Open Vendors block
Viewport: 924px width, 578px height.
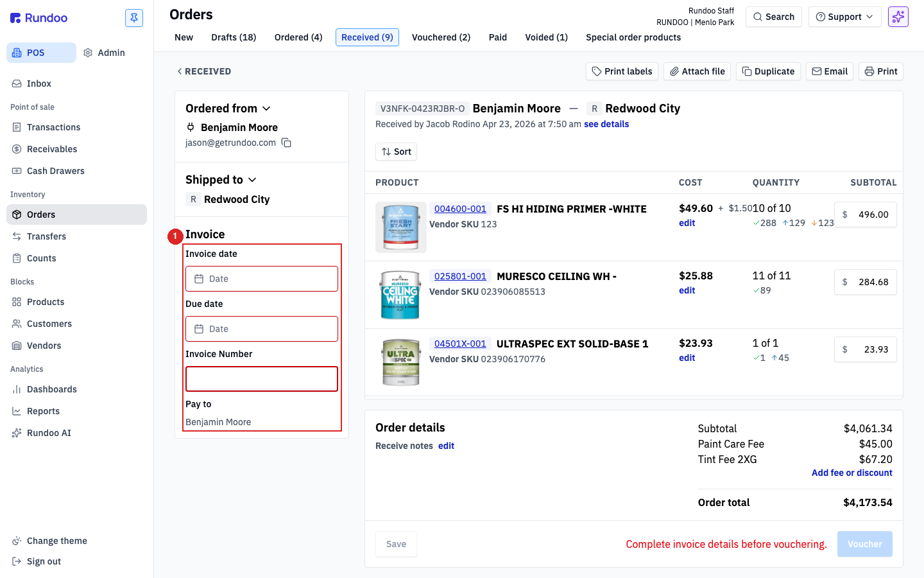coord(77,346)
